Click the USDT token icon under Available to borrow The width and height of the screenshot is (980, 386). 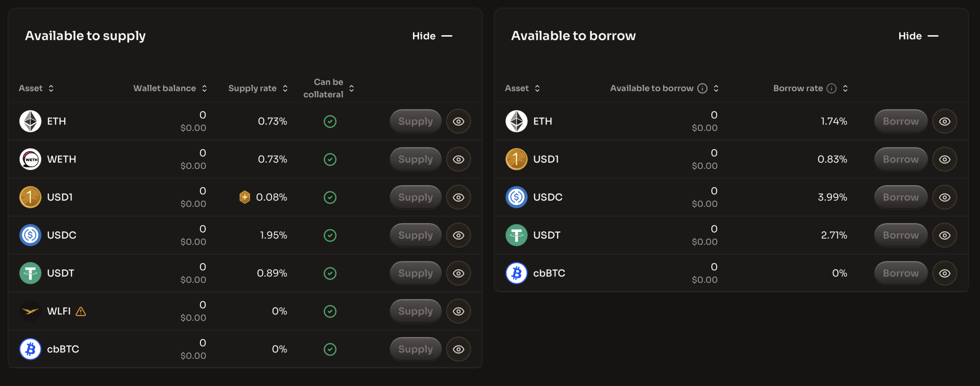click(516, 235)
